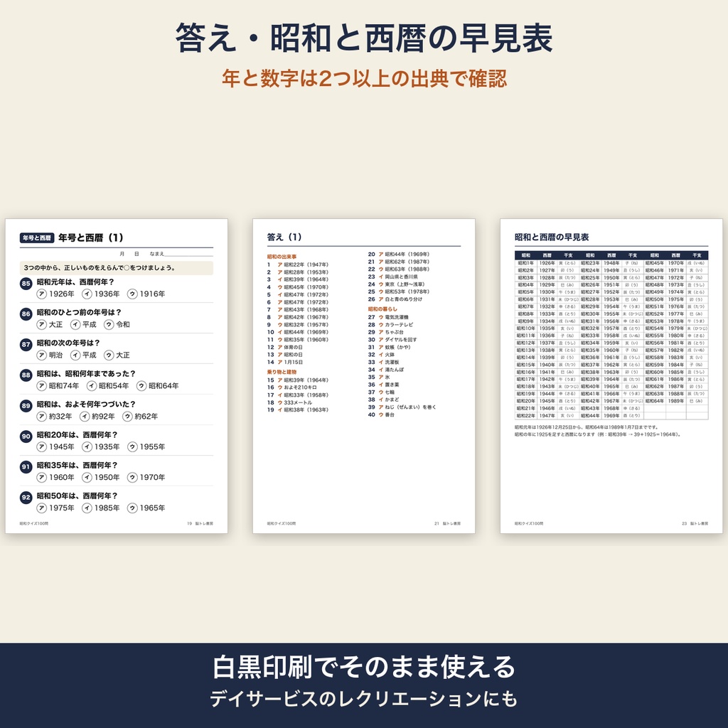728x728 pixels.
Task: Click question number badge 92
Action: 26,497
